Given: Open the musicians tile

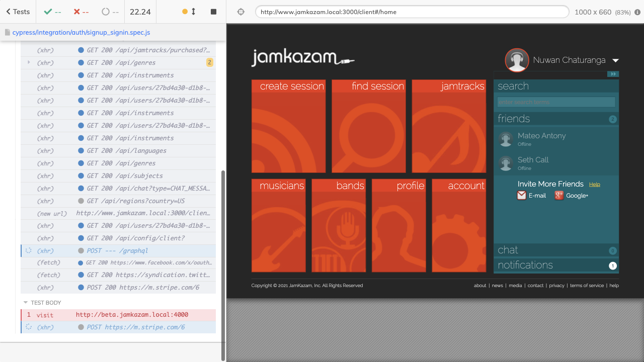Looking at the screenshot, I should pyautogui.click(x=278, y=226).
